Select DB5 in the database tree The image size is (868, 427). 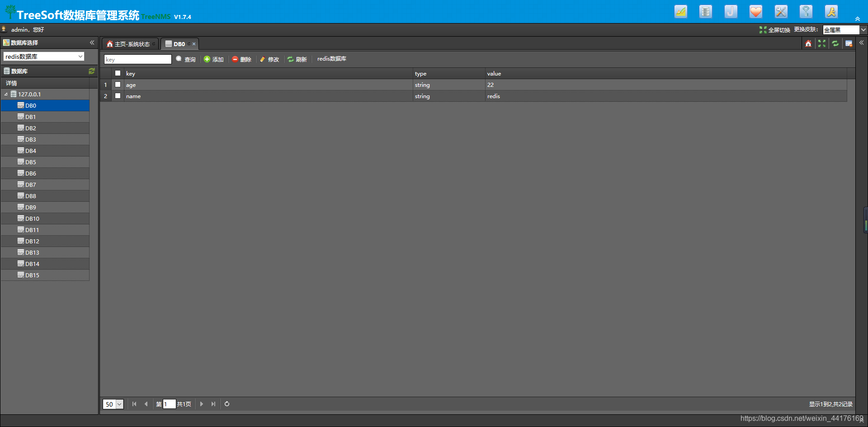click(45, 162)
